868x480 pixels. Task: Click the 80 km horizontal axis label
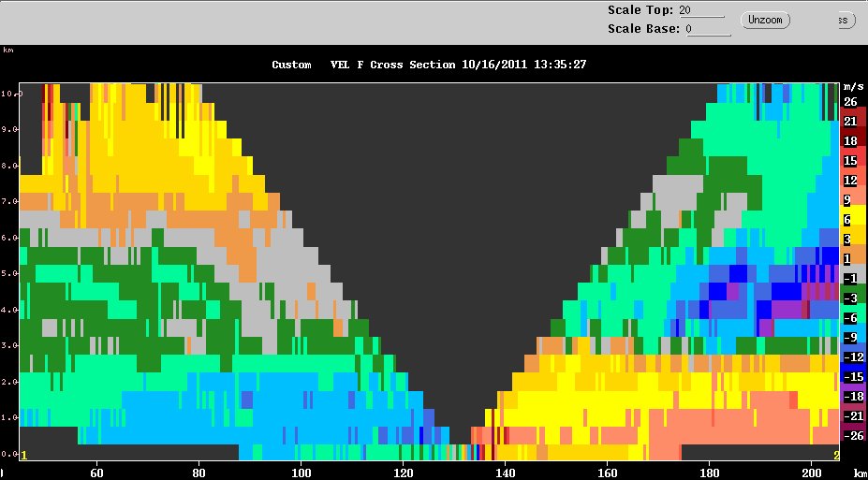point(199,473)
